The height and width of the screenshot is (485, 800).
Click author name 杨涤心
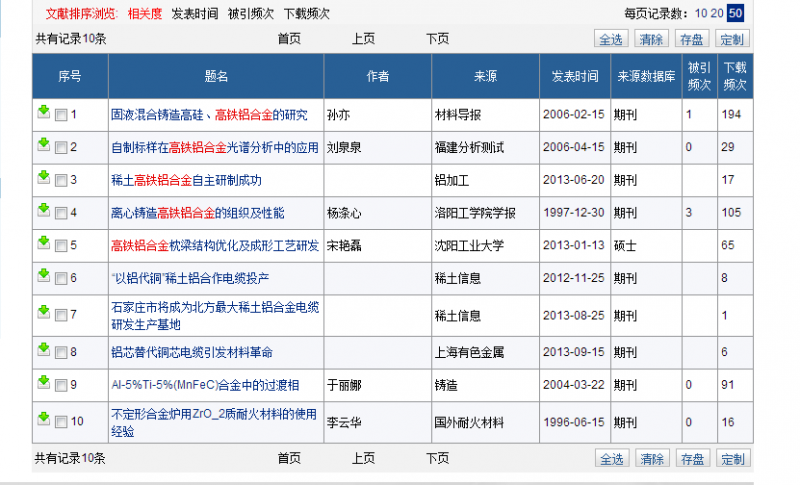(344, 213)
